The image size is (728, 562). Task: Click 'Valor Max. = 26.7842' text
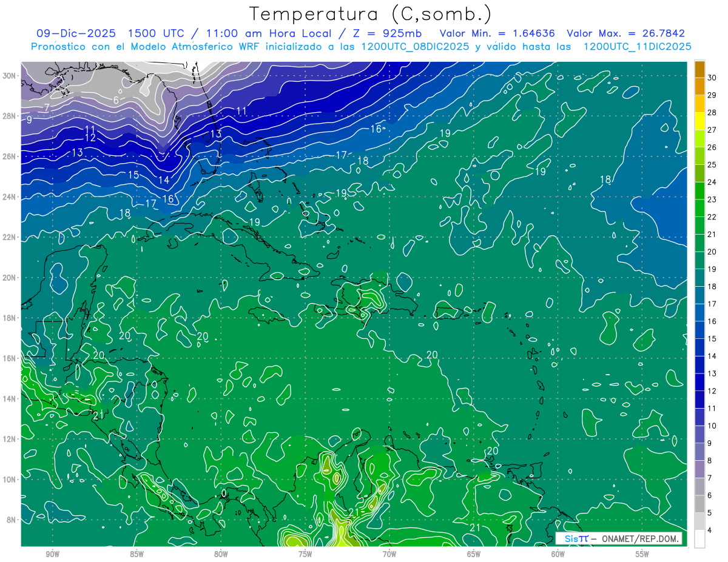[625, 33]
